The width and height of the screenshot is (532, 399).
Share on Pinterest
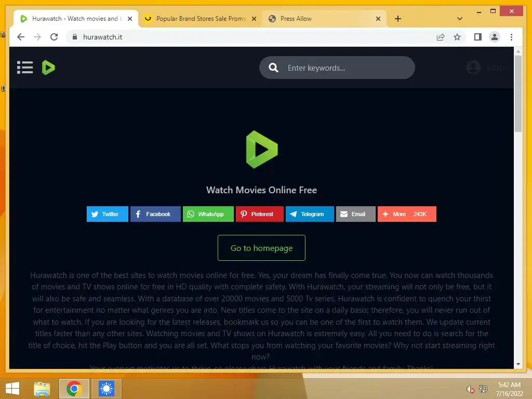click(x=260, y=214)
